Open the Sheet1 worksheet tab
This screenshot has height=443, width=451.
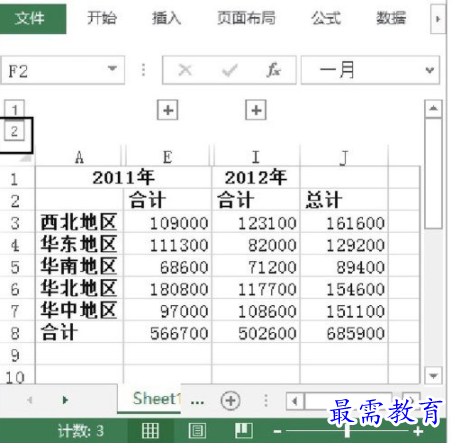(150, 399)
